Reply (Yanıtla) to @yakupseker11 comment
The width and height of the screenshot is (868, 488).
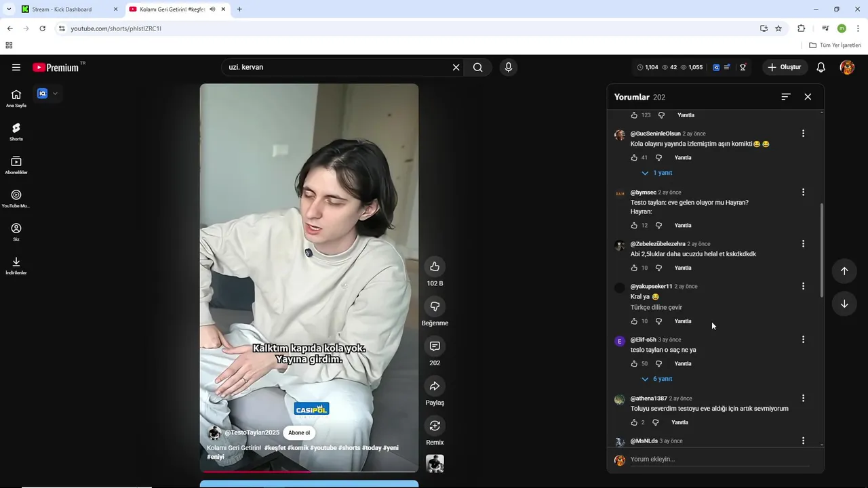click(x=683, y=321)
